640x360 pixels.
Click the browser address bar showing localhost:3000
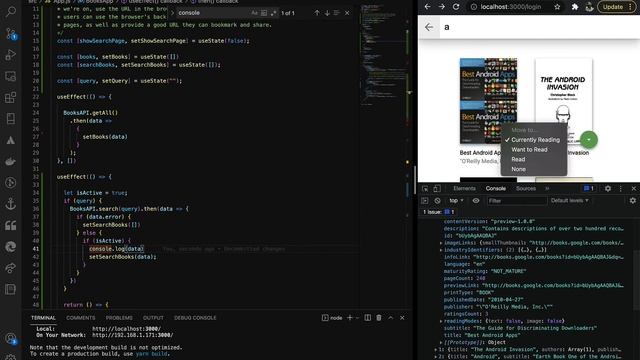click(511, 7)
